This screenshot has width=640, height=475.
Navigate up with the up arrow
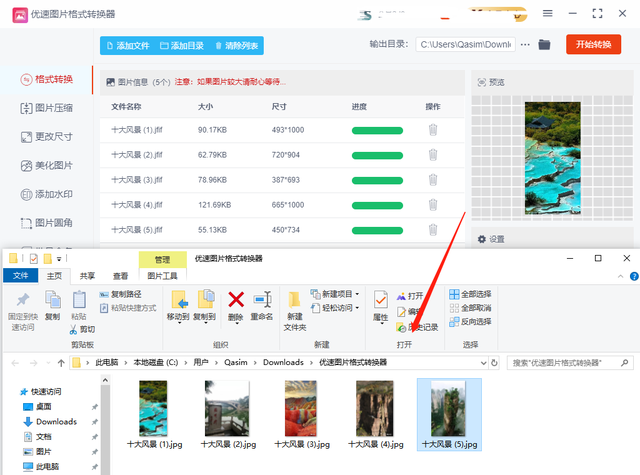click(x=61, y=363)
